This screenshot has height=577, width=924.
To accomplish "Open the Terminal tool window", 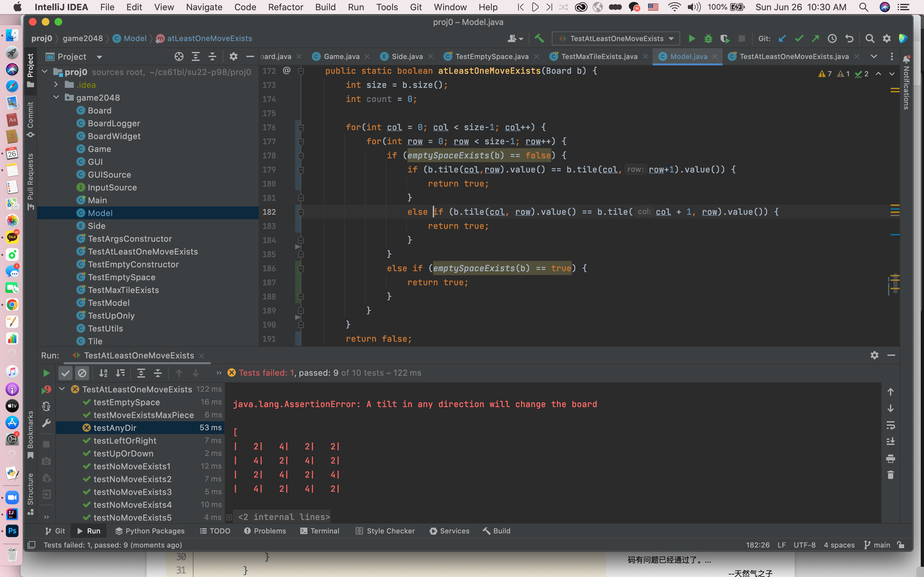I will (320, 531).
